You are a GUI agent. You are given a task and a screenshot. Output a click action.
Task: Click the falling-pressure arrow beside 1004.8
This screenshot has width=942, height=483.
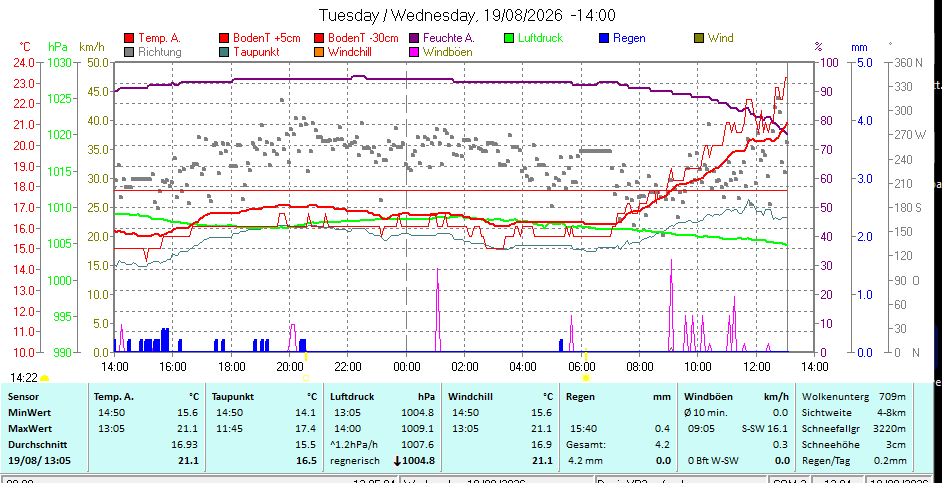point(397,461)
